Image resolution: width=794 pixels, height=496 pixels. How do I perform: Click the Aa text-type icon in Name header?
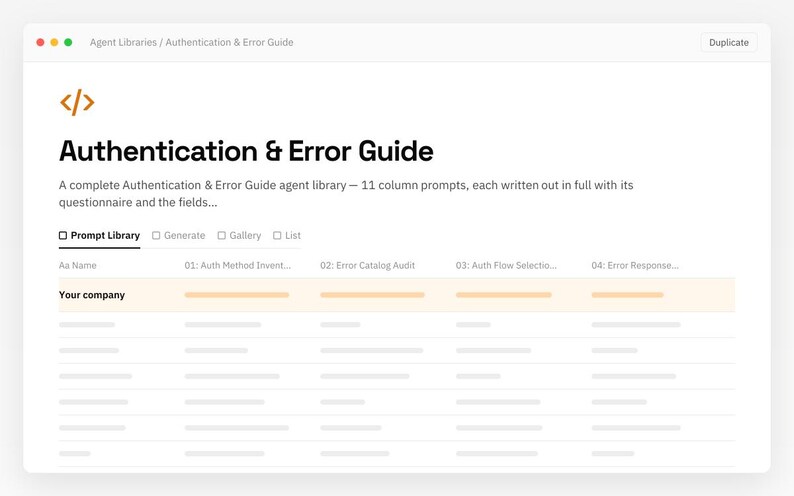click(x=64, y=265)
